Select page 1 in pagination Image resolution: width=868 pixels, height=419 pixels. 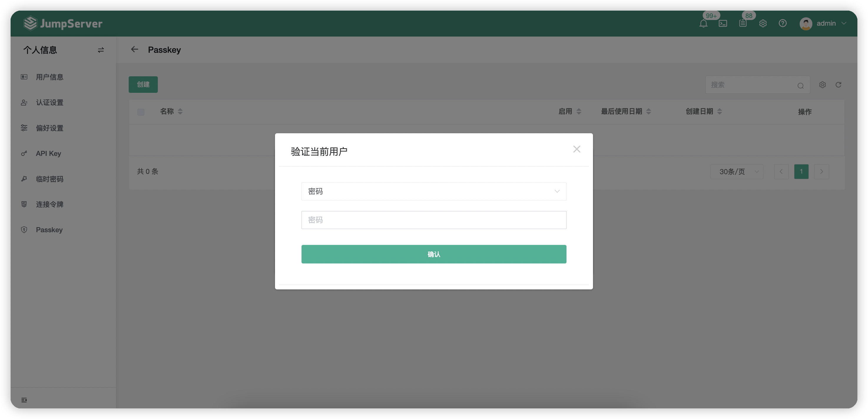pyautogui.click(x=801, y=171)
